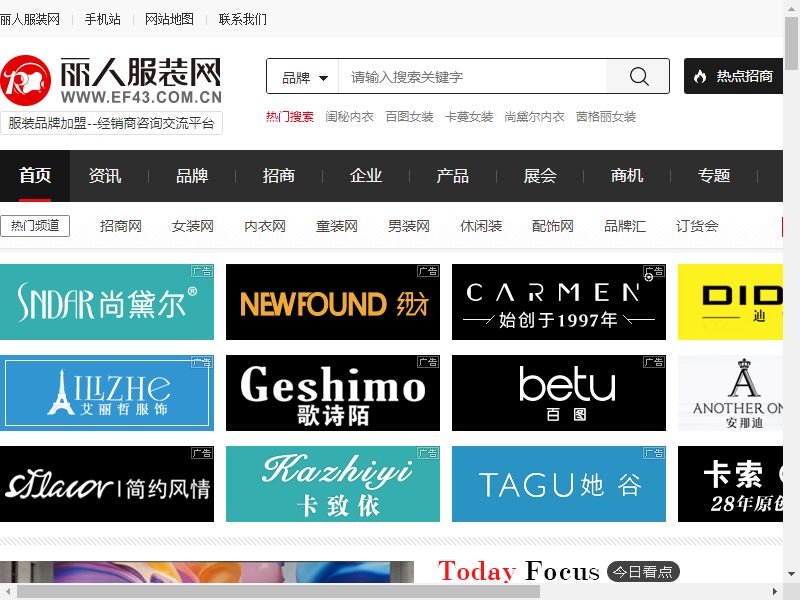This screenshot has height=600, width=800.
Task: Open the NEWFOUND 纽方 brand banner
Action: 333,302
